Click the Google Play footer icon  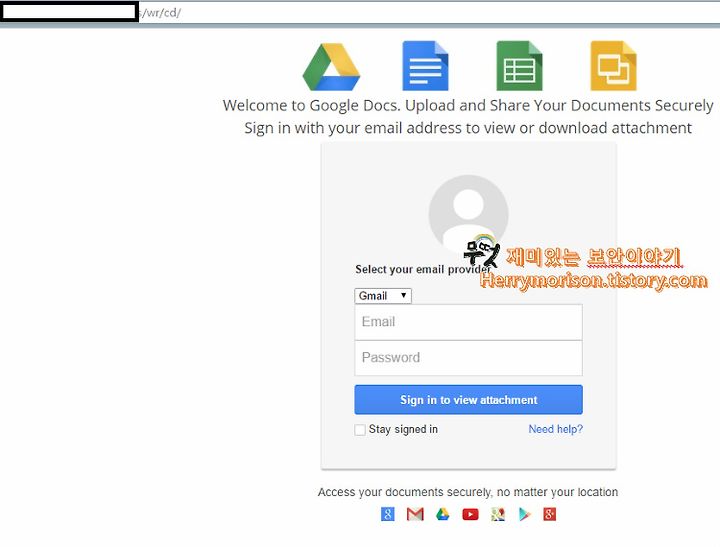pyautogui.click(x=524, y=514)
